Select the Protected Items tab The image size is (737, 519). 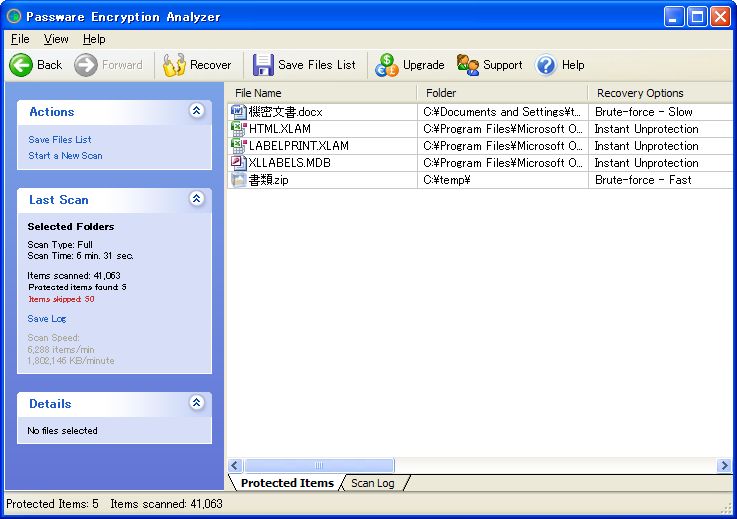pos(287,483)
